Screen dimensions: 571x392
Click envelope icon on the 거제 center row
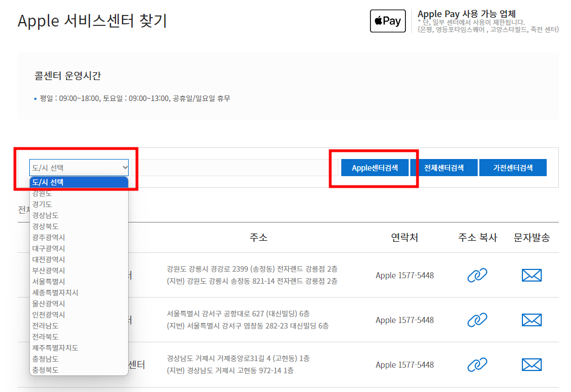tap(531, 364)
